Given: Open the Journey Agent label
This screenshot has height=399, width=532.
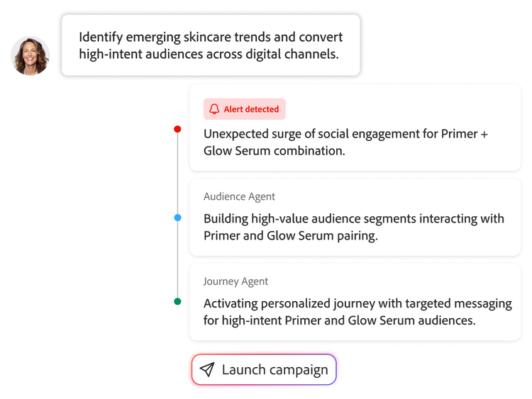Looking at the screenshot, I should pos(235,281).
